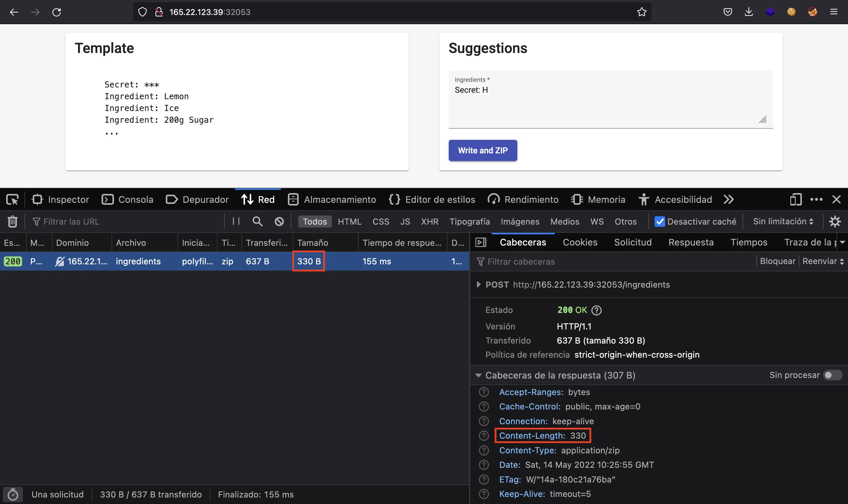848x504 pixels.
Task: Bookmark this page with the star
Action: 642,12
